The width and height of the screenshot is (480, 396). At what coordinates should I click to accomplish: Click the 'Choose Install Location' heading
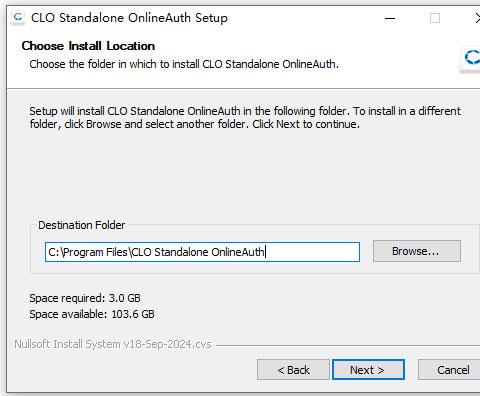[88, 46]
